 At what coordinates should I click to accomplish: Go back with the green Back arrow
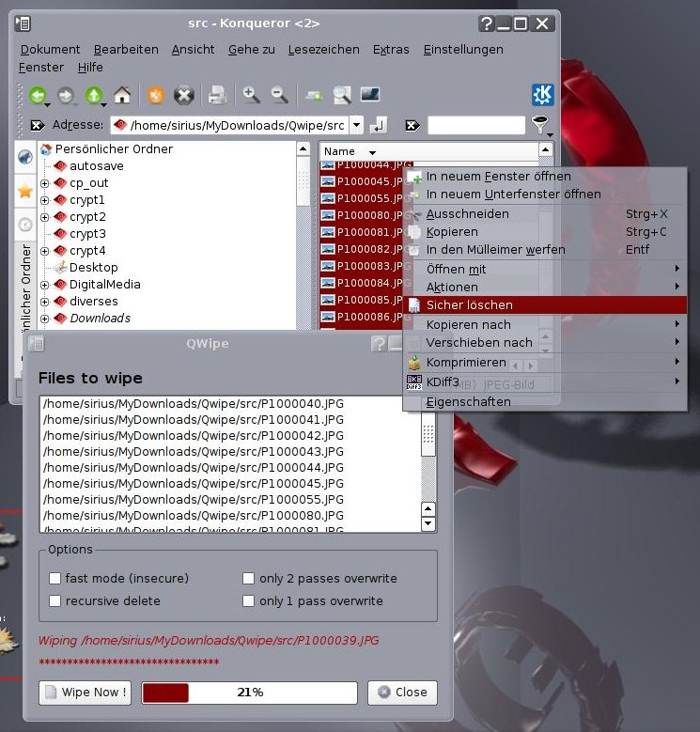coord(38,96)
